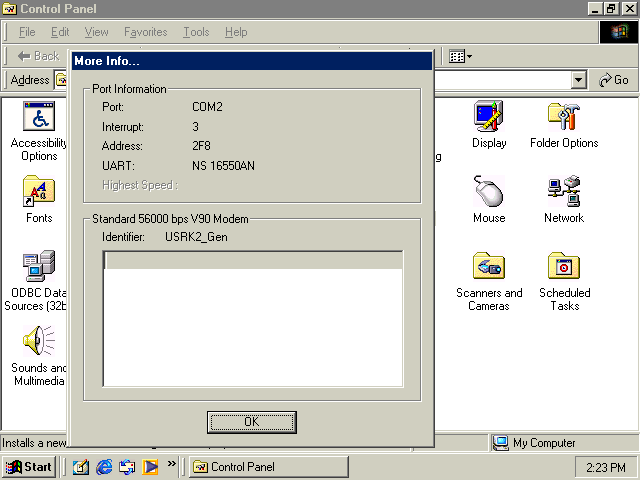Click the address value 2F8
The width and height of the screenshot is (640, 480).
pos(201,146)
